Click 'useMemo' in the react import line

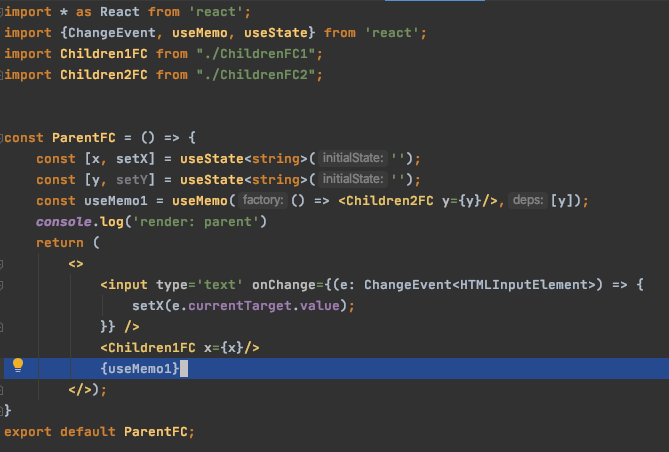200,33
